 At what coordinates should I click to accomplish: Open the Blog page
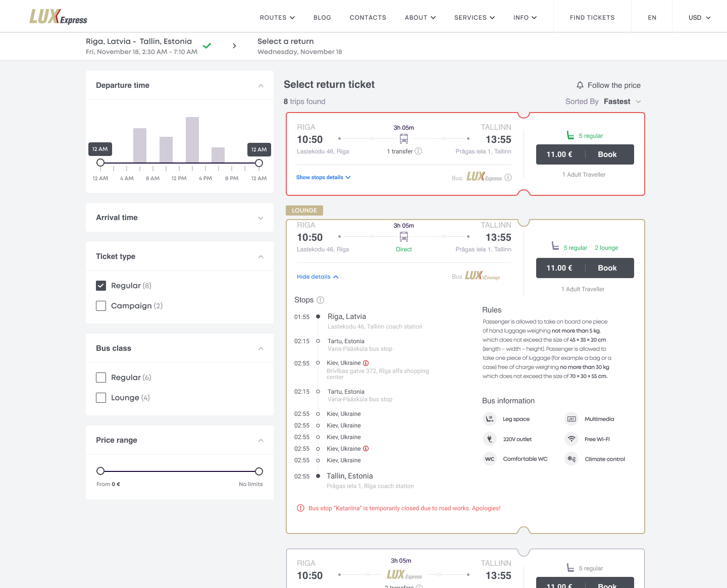tap(322, 18)
